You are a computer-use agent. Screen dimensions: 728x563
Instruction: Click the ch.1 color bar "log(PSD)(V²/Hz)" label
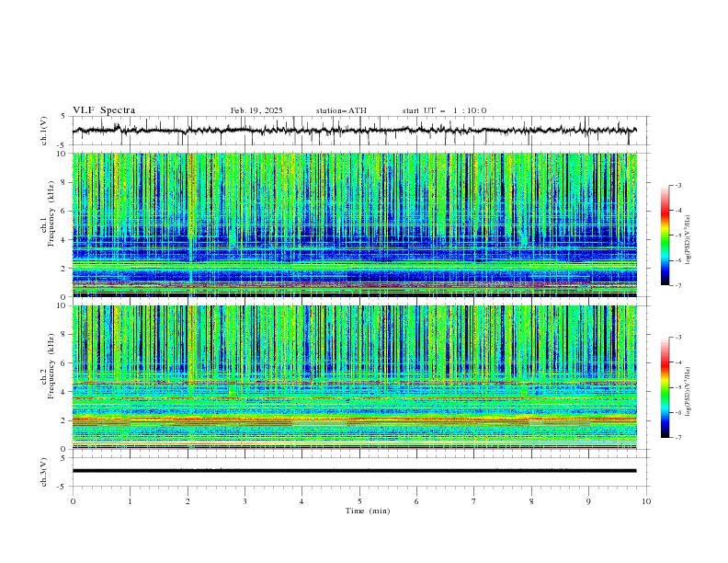click(688, 240)
